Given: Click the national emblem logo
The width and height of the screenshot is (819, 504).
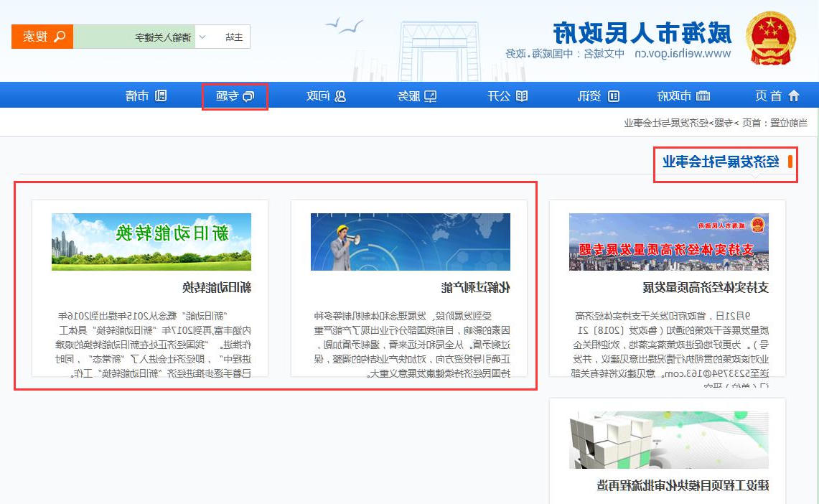Looking at the screenshot, I should 770,39.
